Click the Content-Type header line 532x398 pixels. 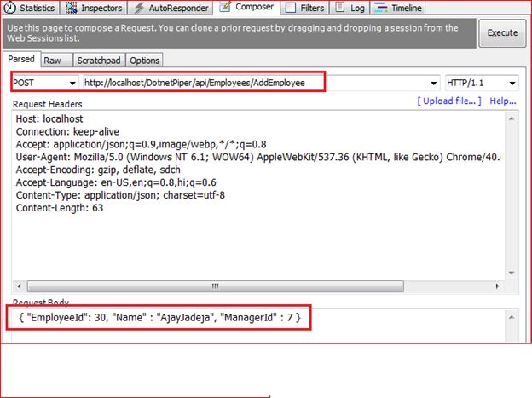[x=120, y=195]
